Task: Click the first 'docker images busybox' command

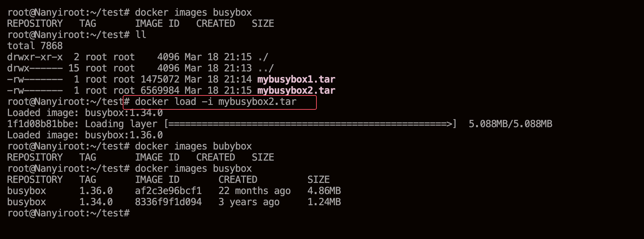Action: pyautogui.click(x=193, y=13)
